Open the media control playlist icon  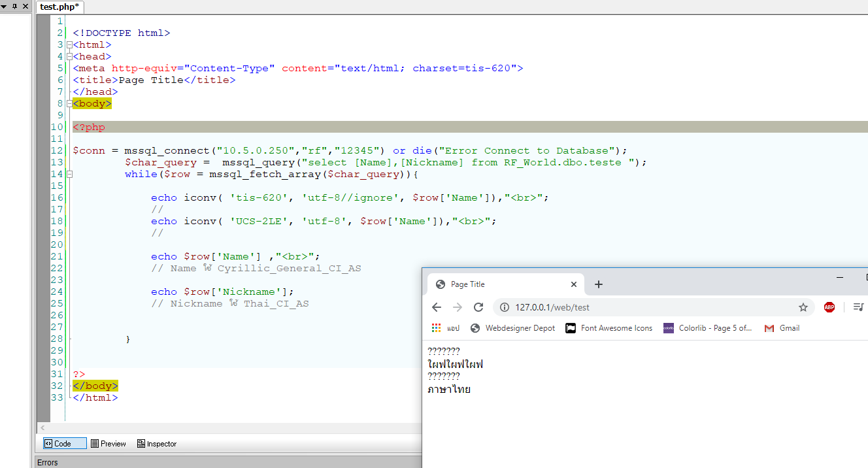click(858, 307)
